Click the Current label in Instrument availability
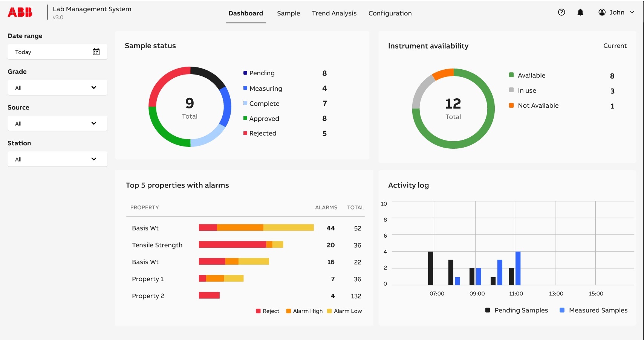The height and width of the screenshot is (340, 644). tap(615, 46)
